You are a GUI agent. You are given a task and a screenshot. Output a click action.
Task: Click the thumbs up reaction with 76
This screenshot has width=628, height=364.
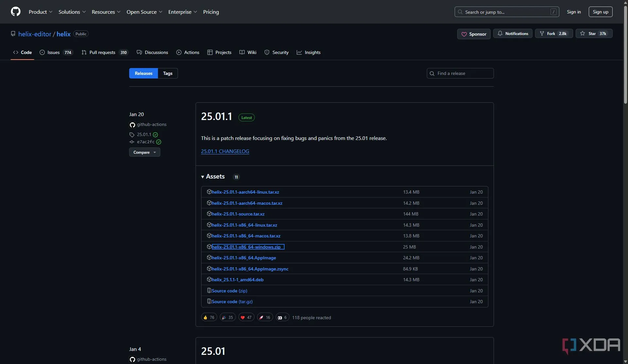click(x=209, y=317)
